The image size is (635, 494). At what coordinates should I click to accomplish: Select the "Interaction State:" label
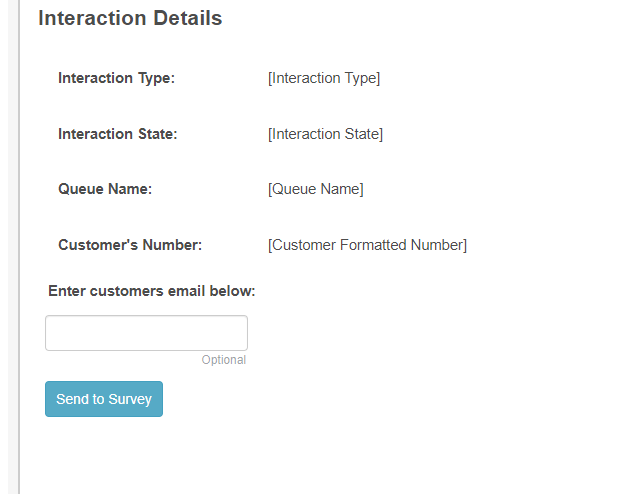117,134
